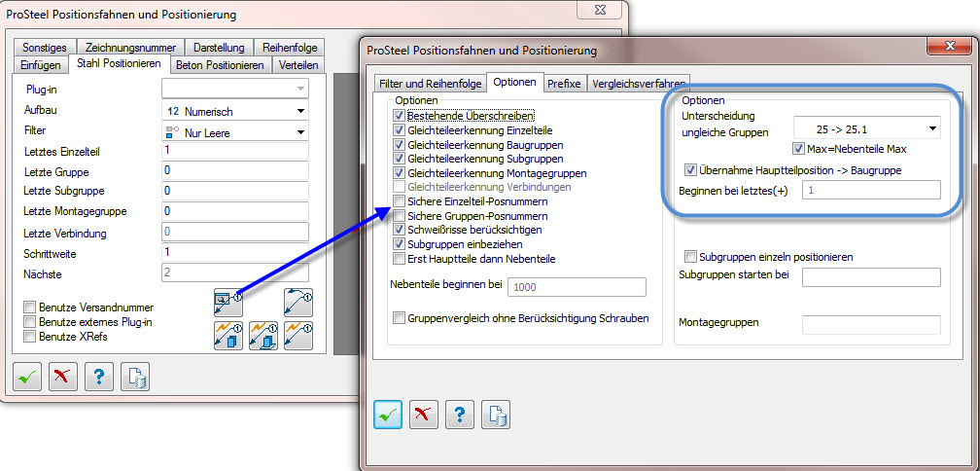Screen dimensions: 980x471
Task: Confirm with green checkmark in Stahl Positionieren dialog
Action: pyautogui.click(x=27, y=376)
